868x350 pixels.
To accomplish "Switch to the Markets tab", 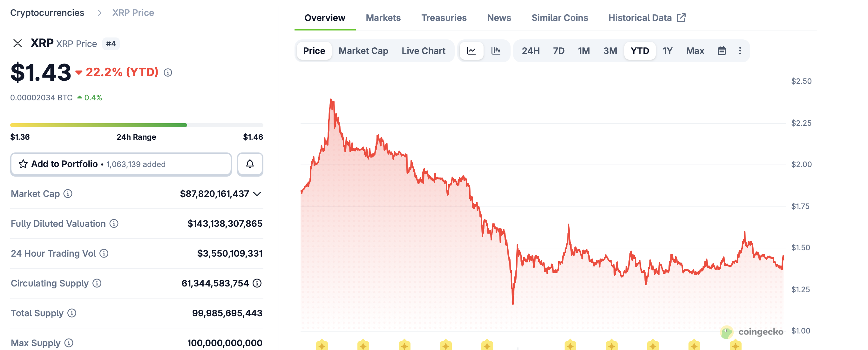I will point(383,17).
